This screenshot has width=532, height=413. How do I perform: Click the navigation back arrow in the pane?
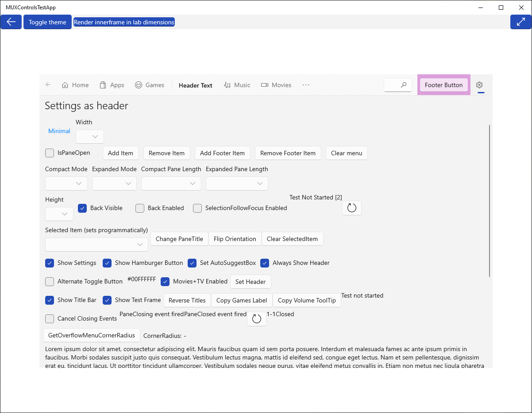click(48, 85)
